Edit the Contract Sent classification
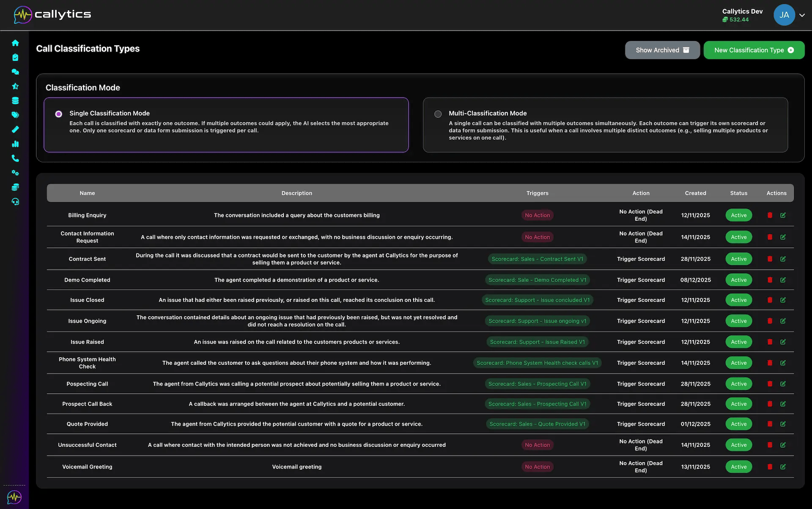This screenshot has width=812, height=509. click(x=783, y=259)
